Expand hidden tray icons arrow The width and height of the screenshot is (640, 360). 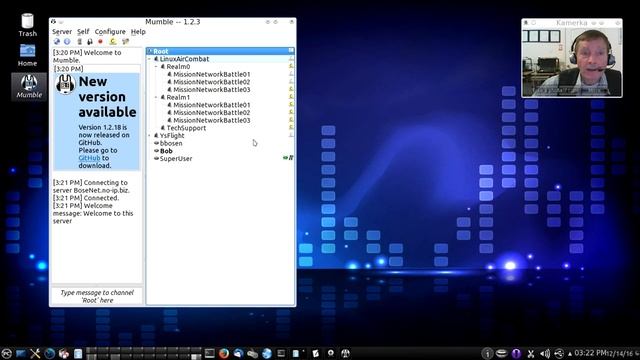570,354
